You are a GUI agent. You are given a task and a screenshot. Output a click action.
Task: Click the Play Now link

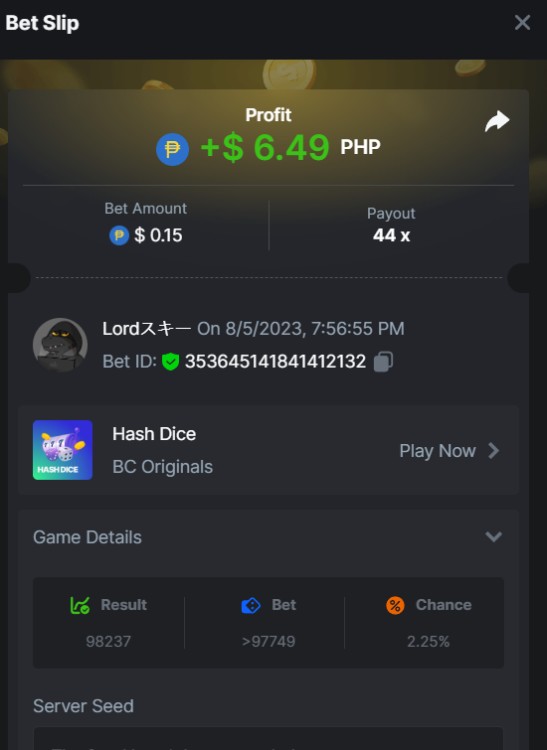[x=438, y=451]
